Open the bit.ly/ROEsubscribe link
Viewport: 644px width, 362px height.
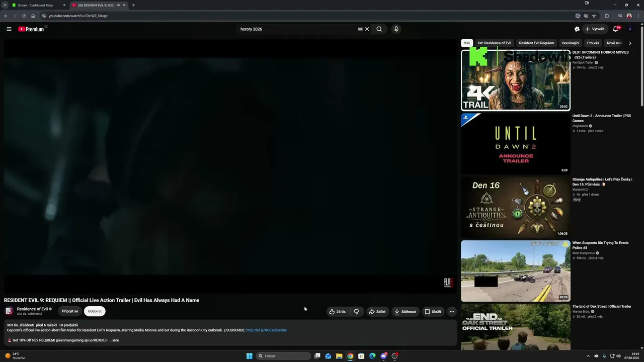[x=267, y=330]
